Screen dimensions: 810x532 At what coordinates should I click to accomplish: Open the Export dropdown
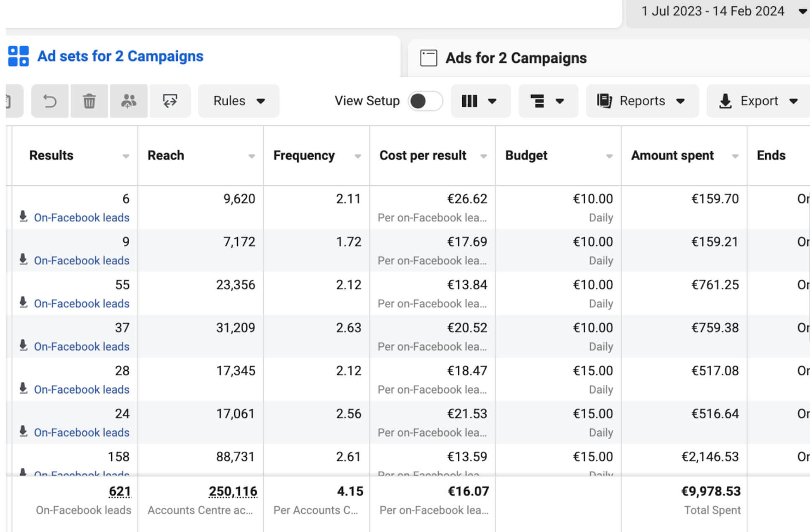pos(759,101)
